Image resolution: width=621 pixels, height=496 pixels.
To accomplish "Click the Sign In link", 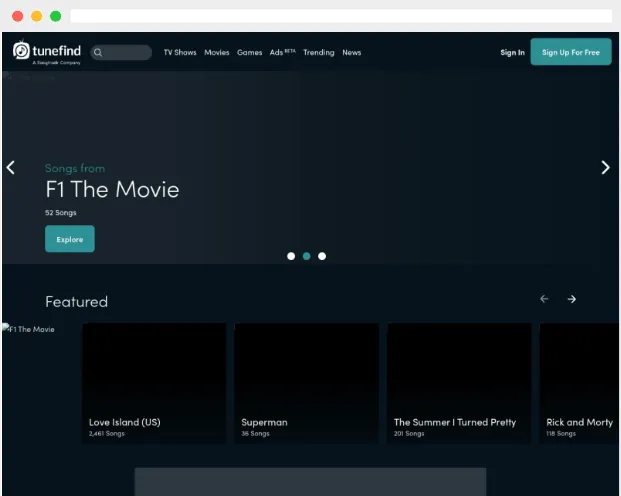I will tap(512, 52).
